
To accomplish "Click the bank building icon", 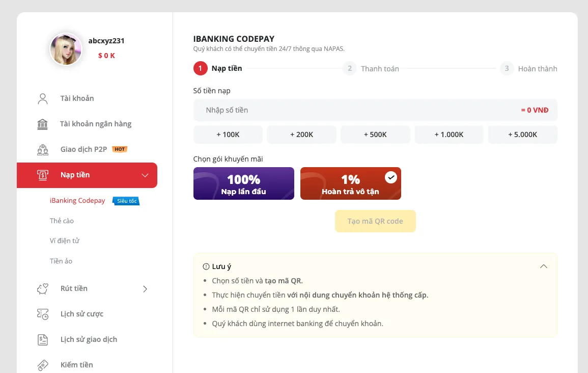I will pos(43,124).
